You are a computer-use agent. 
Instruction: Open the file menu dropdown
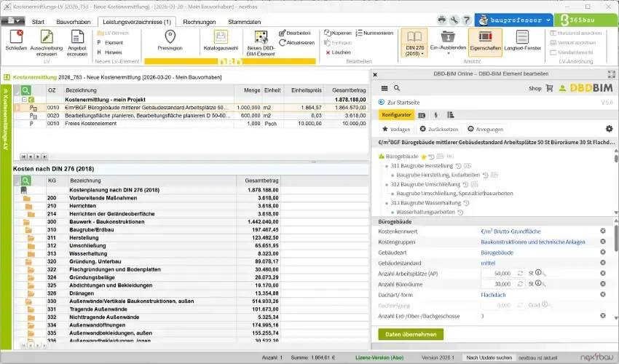tap(13, 21)
